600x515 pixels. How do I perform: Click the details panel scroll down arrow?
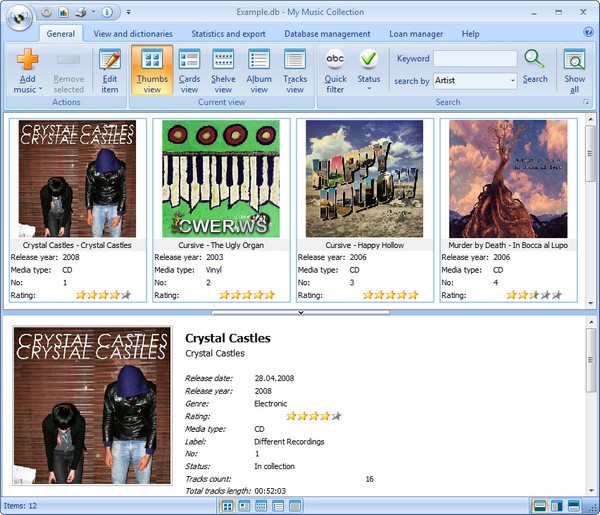(x=591, y=490)
